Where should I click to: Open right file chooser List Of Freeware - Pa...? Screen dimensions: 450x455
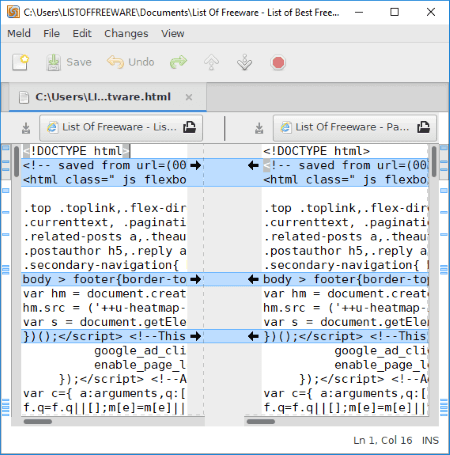(x=355, y=128)
